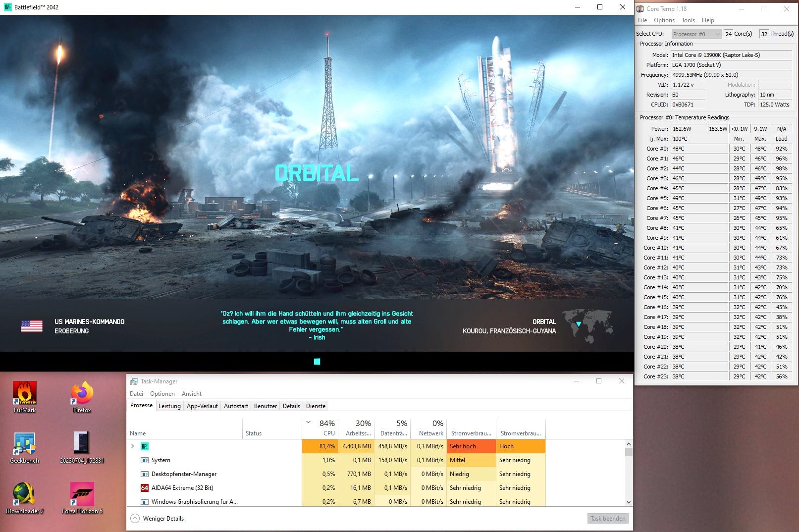Click the Core Temp Model field
Viewport: 799px width, 532px height.
[732, 55]
